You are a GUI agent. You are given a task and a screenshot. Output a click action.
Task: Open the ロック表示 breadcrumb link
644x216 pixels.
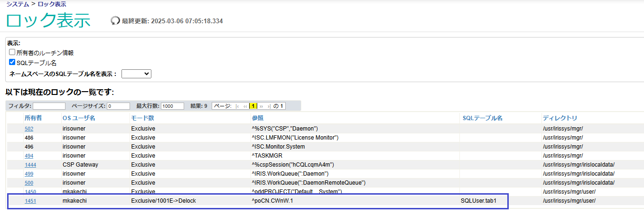[52, 4]
